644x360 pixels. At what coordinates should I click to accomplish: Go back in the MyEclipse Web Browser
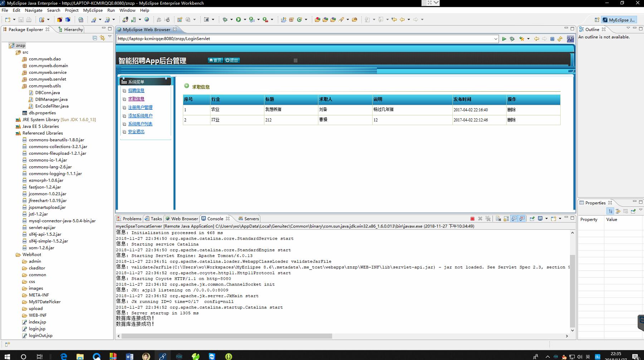536,39
